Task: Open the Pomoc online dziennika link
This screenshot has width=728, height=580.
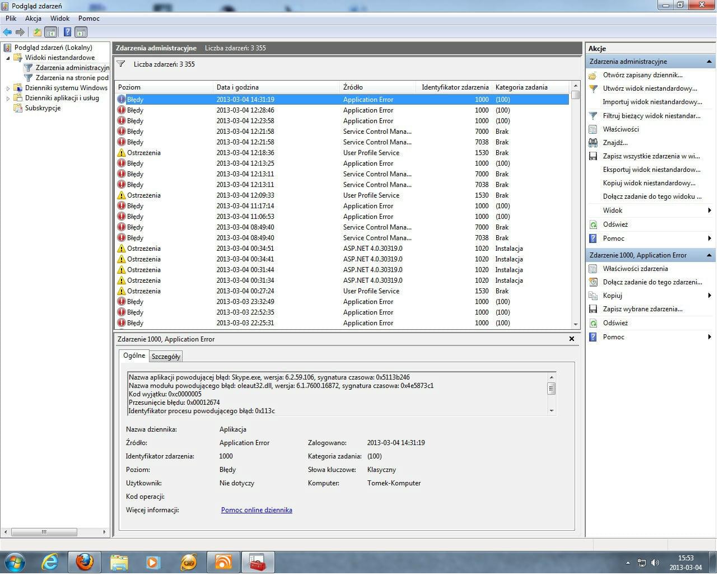Action: click(256, 510)
